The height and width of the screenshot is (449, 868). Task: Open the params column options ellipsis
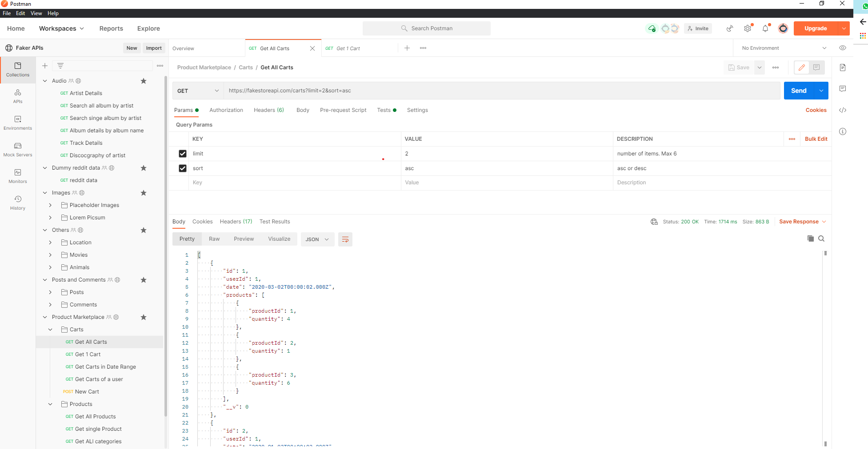792,139
